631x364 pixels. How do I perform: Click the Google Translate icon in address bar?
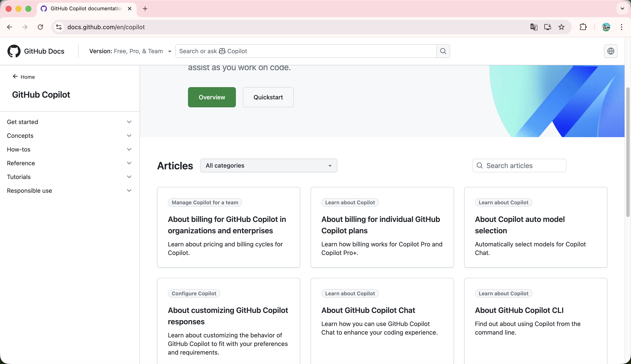534,27
